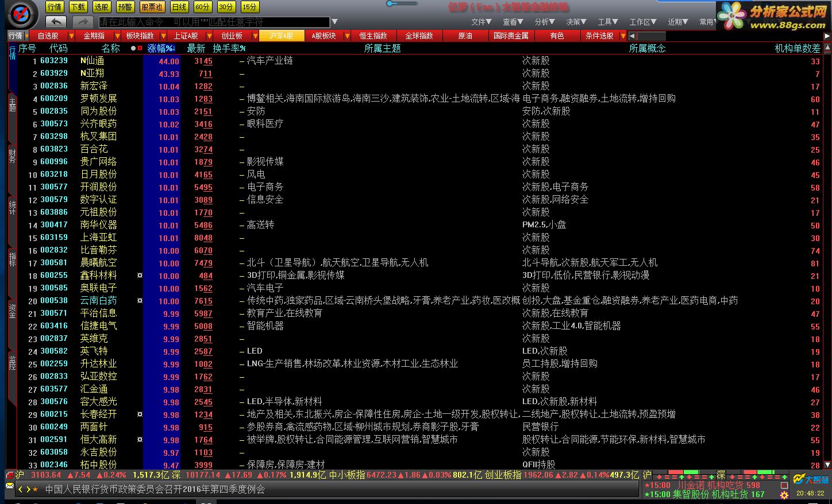Select the 国际贵金属 tab

coord(511,36)
